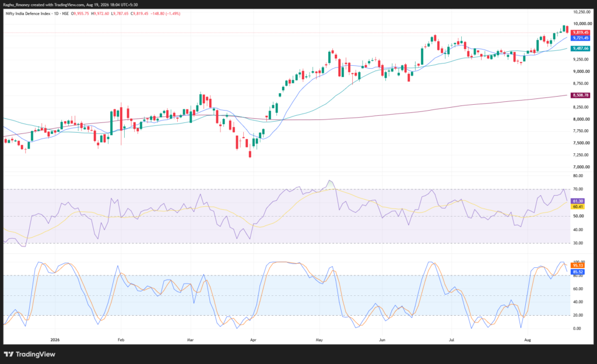Click the blue 9,721.45 moving average tag
Image resolution: width=597 pixels, height=364 pixels.
(581, 38)
